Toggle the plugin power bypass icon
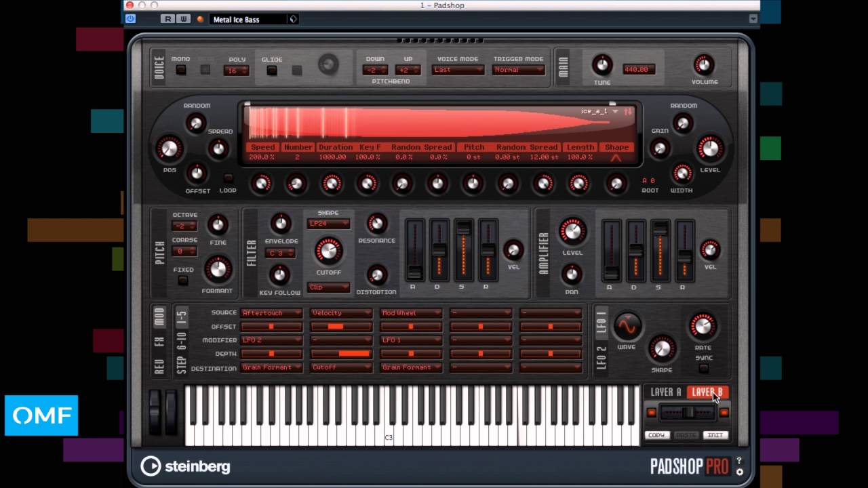This screenshot has width=868, height=488. point(131,19)
